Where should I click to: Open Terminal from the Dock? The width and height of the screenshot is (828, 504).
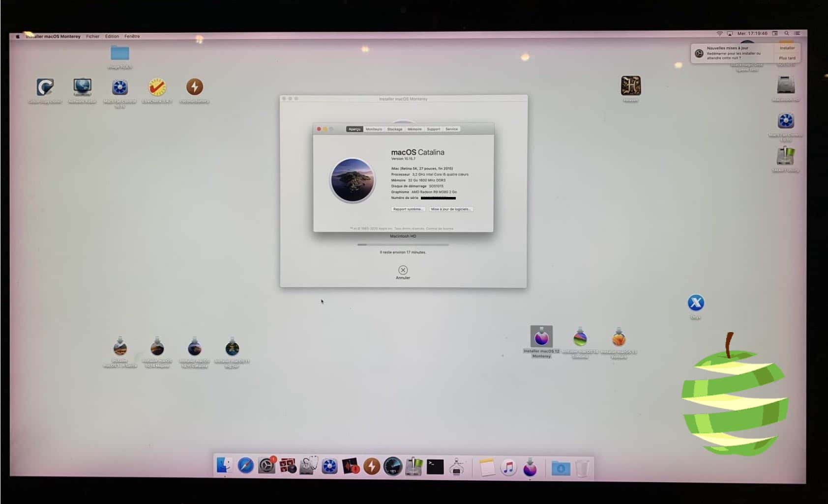[435, 467]
